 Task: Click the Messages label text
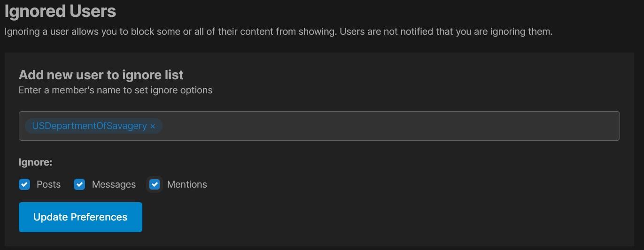(114, 184)
